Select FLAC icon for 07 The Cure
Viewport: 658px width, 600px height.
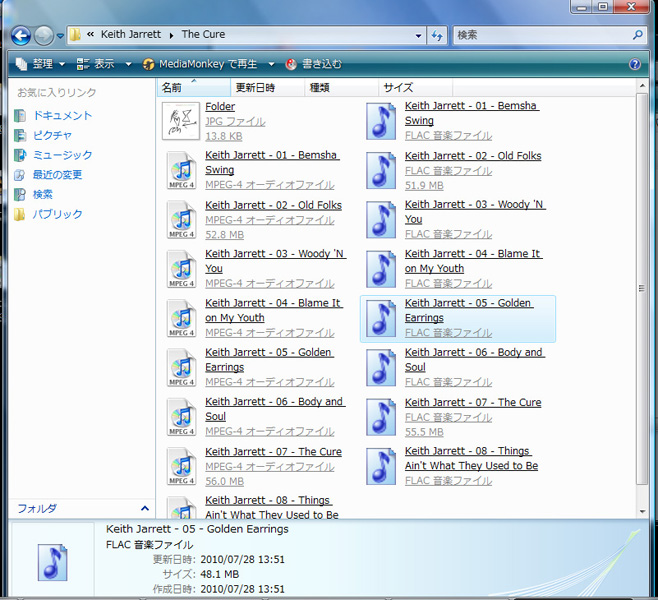381,417
